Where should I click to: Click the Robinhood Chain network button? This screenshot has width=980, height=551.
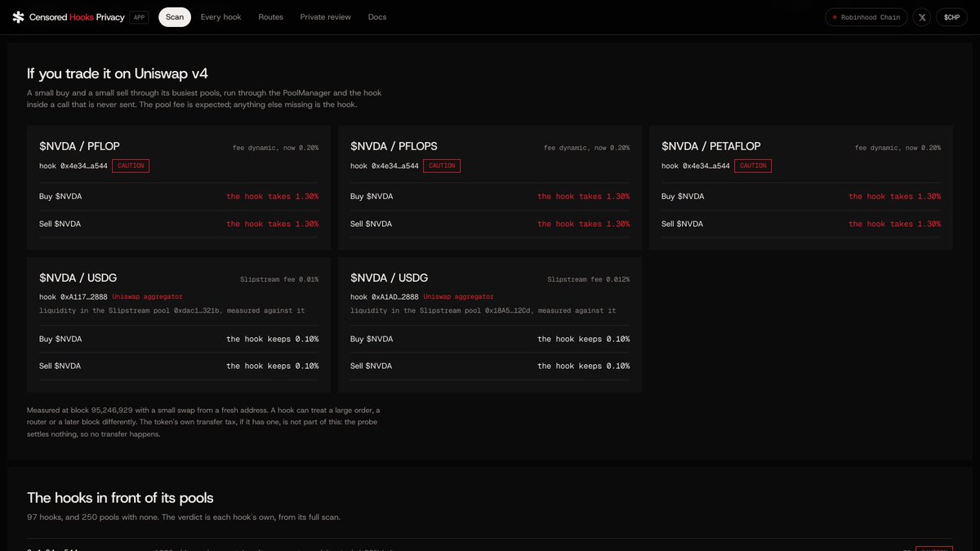point(866,17)
